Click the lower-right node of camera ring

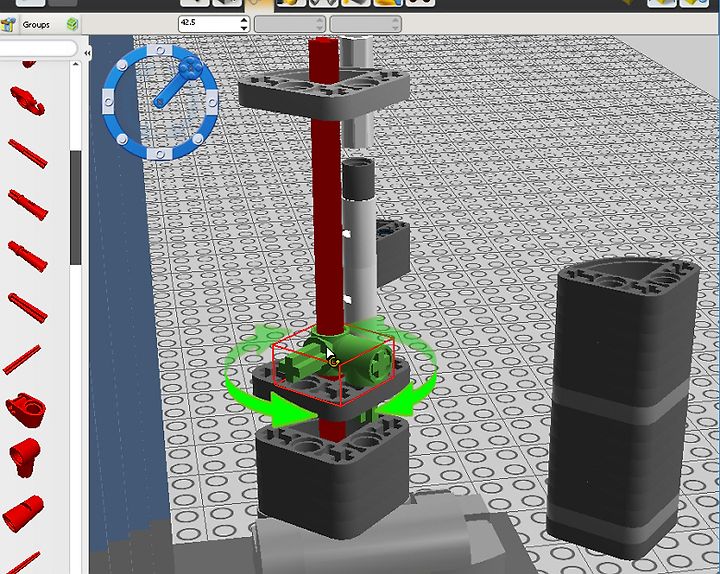pos(198,138)
